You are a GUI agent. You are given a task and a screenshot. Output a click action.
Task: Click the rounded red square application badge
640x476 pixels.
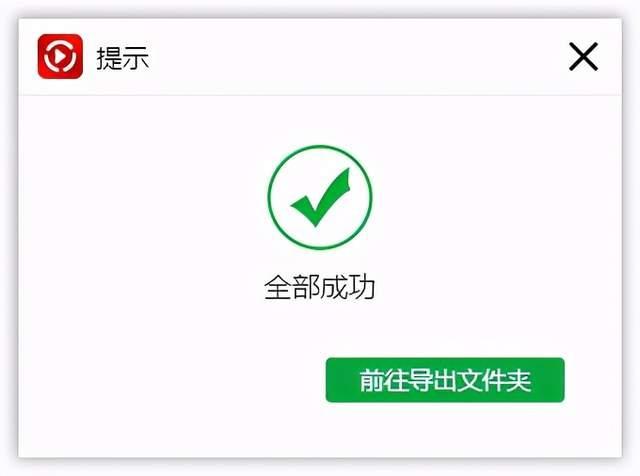click(x=60, y=56)
